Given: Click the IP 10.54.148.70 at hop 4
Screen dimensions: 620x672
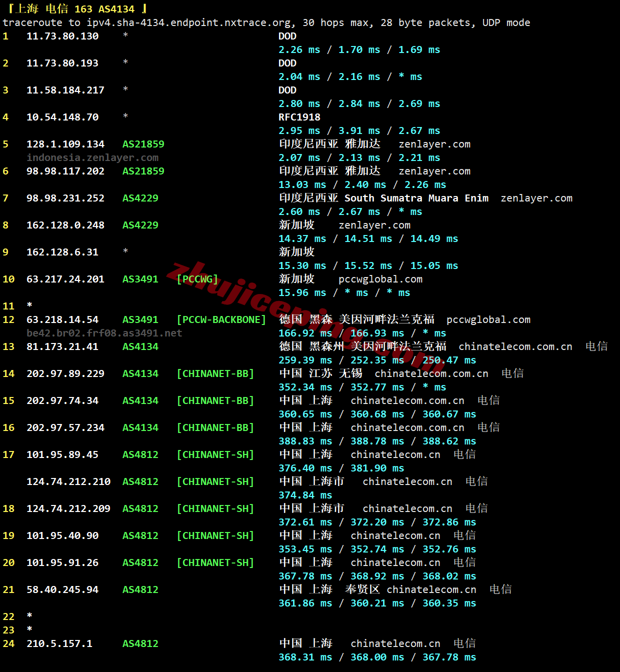Looking at the screenshot, I should [62, 117].
